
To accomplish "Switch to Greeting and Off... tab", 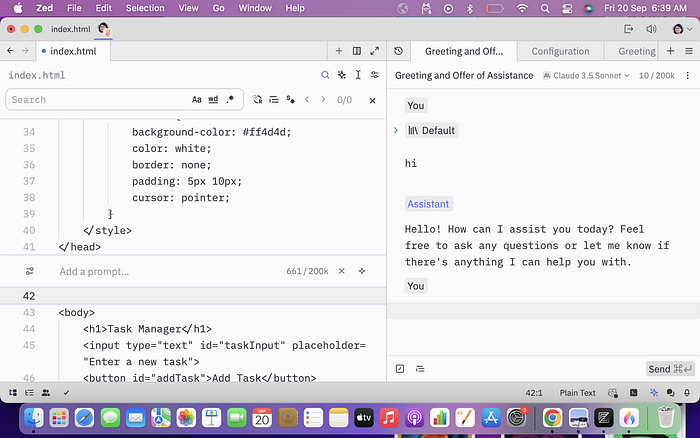I will pyautogui.click(x=464, y=51).
